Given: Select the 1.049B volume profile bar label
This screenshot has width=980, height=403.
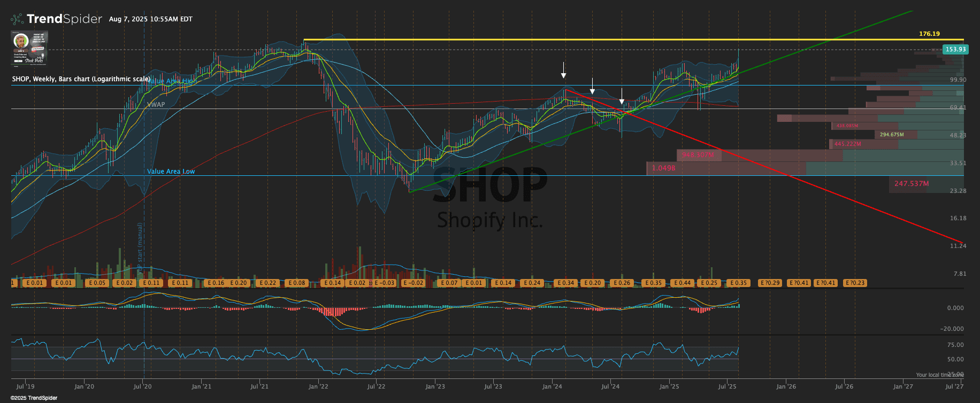Looking at the screenshot, I should 663,168.
